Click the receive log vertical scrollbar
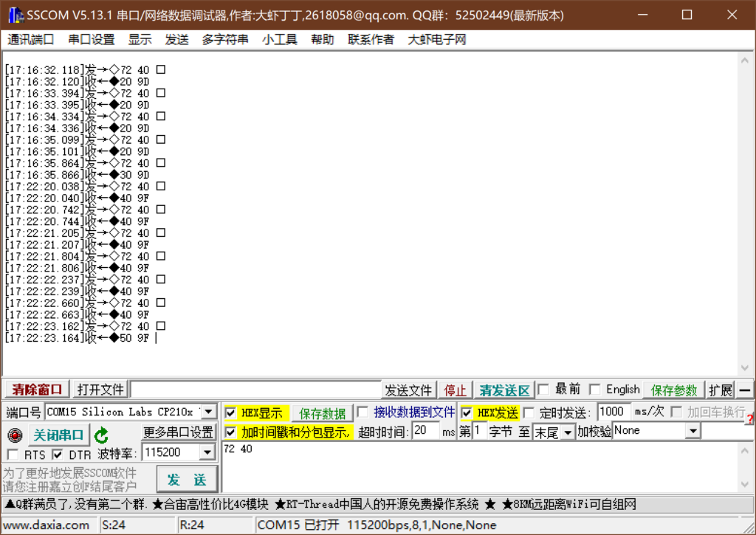 click(745, 214)
